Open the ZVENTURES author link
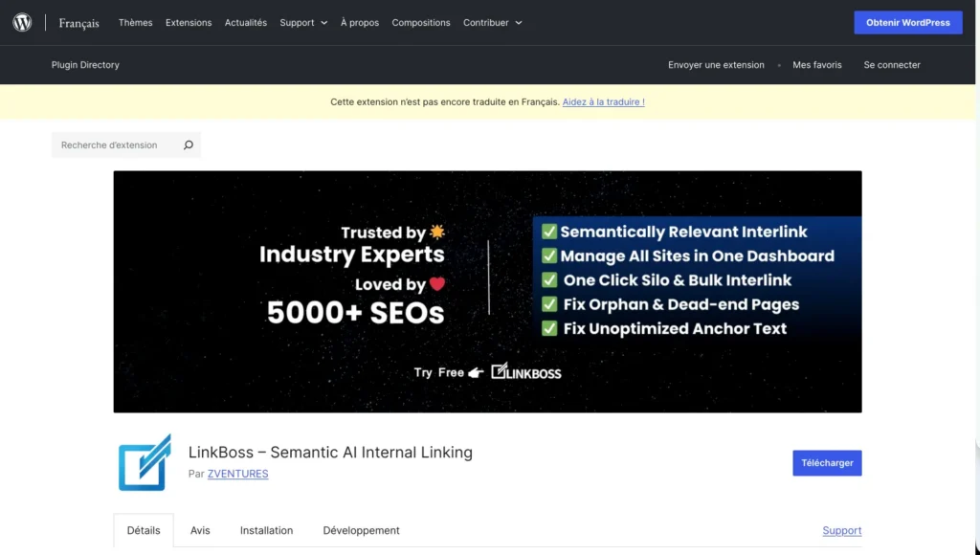This screenshot has width=980, height=555. pyautogui.click(x=237, y=474)
